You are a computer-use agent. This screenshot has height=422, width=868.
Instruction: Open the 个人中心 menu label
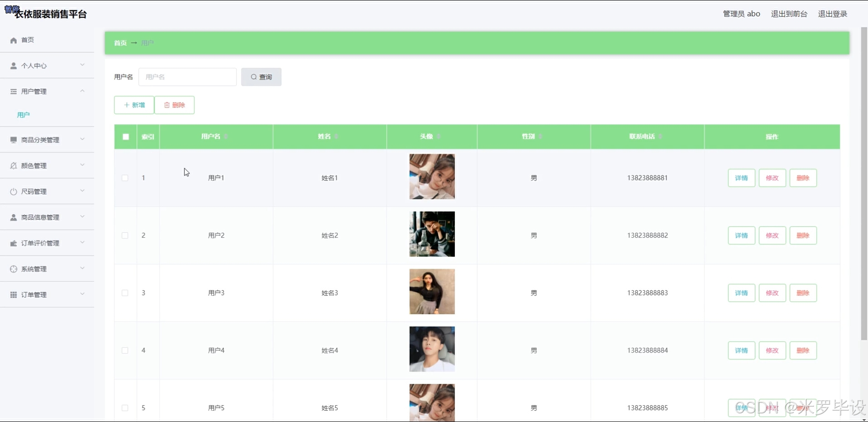[x=34, y=66]
